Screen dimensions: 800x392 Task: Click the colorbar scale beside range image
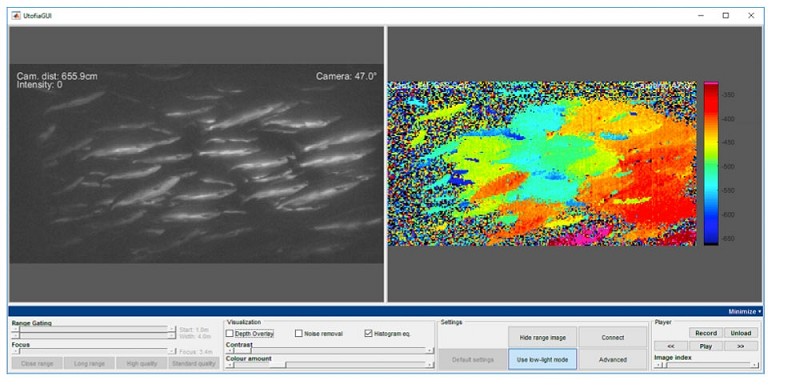[711, 163]
